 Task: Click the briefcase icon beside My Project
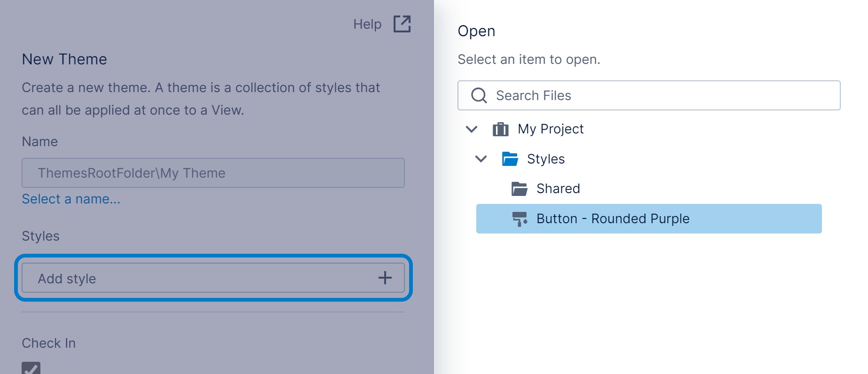tap(500, 129)
